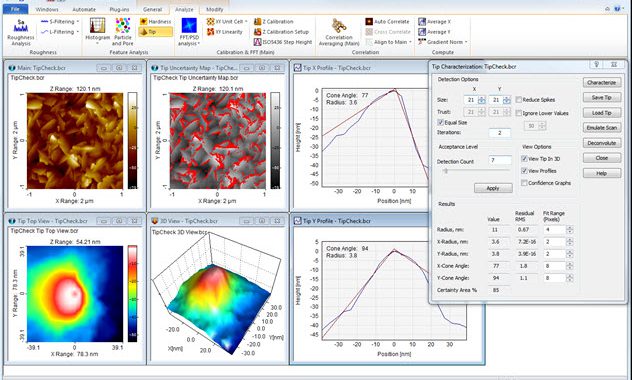Compute Average X

(434, 21)
